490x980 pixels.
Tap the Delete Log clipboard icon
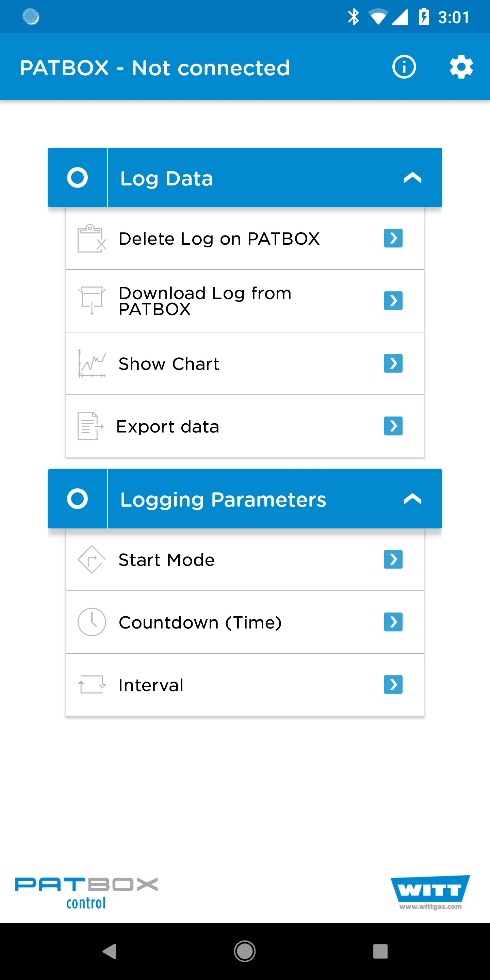coord(92,238)
